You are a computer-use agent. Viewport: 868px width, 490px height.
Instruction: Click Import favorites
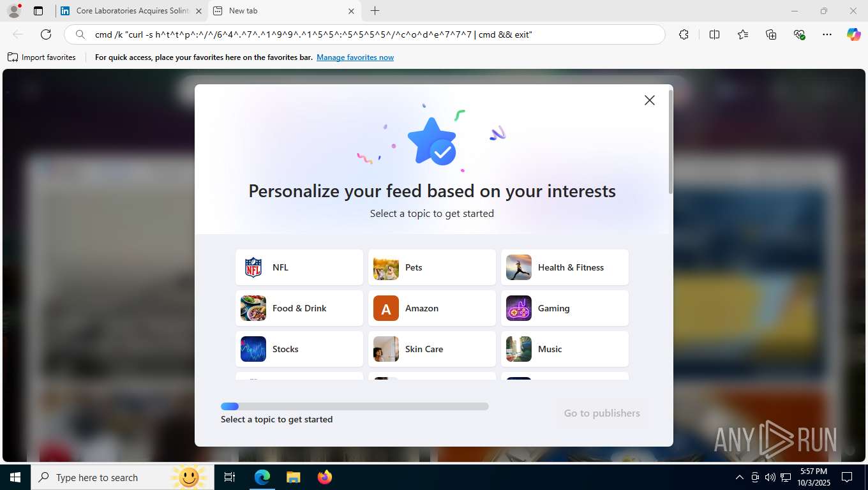coord(41,57)
